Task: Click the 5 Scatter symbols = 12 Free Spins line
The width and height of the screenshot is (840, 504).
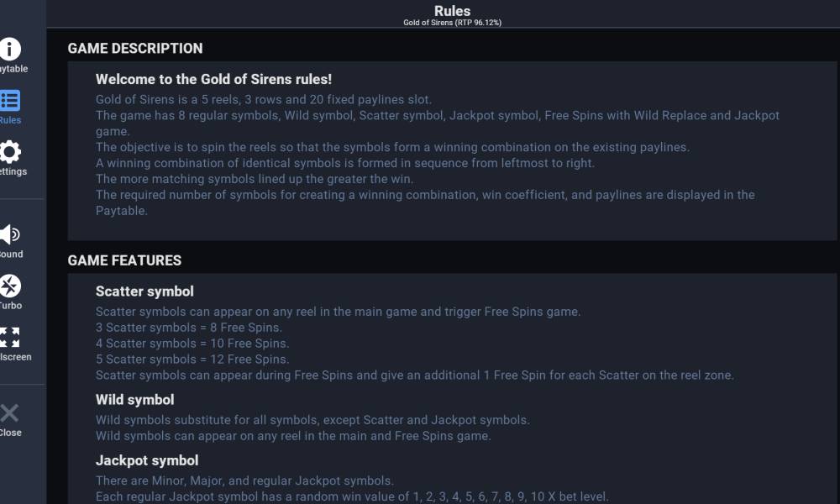Action: [192, 360]
